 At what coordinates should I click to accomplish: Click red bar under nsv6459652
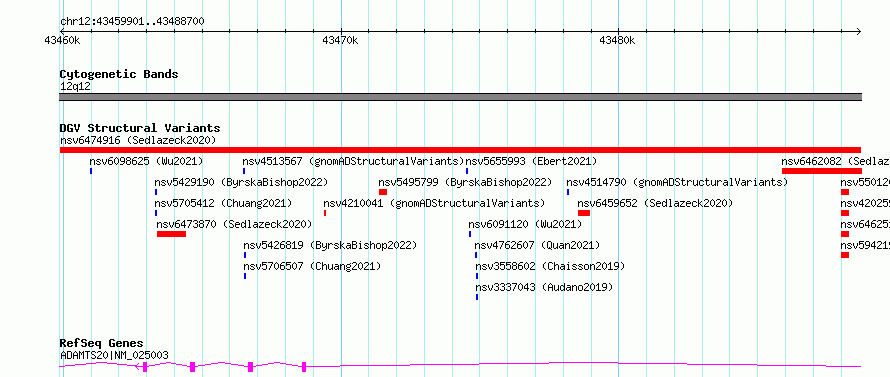coord(584,213)
